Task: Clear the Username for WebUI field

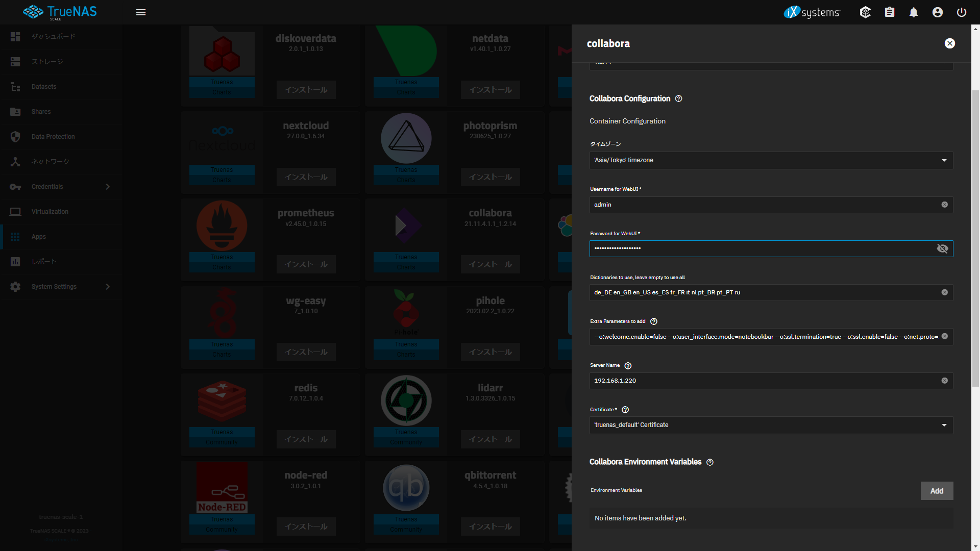Action: tap(945, 205)
